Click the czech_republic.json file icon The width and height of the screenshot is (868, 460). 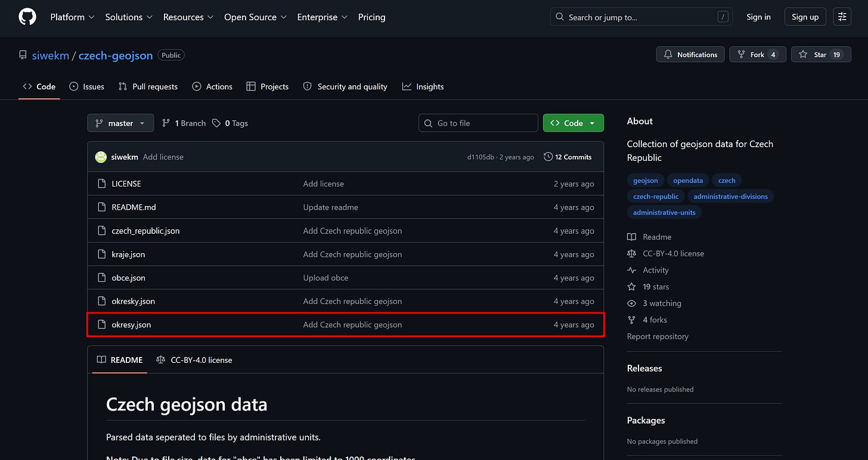point(101,231)
